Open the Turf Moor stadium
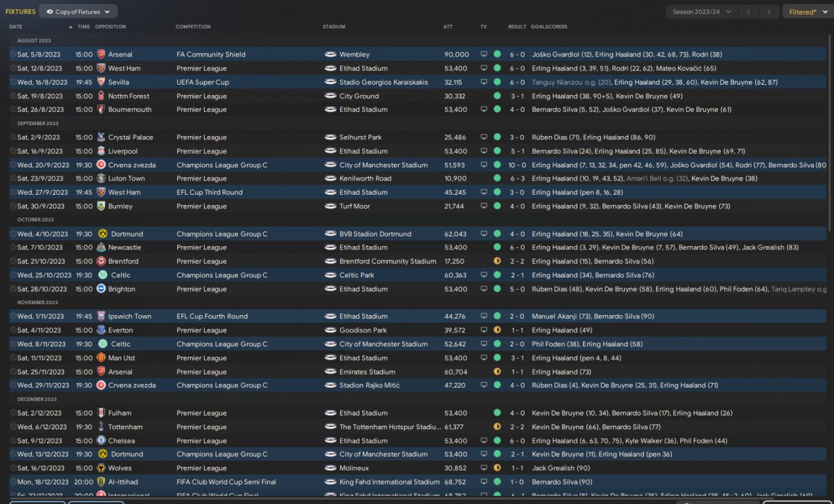Screen dimensions: 834x504 point(354,206)
